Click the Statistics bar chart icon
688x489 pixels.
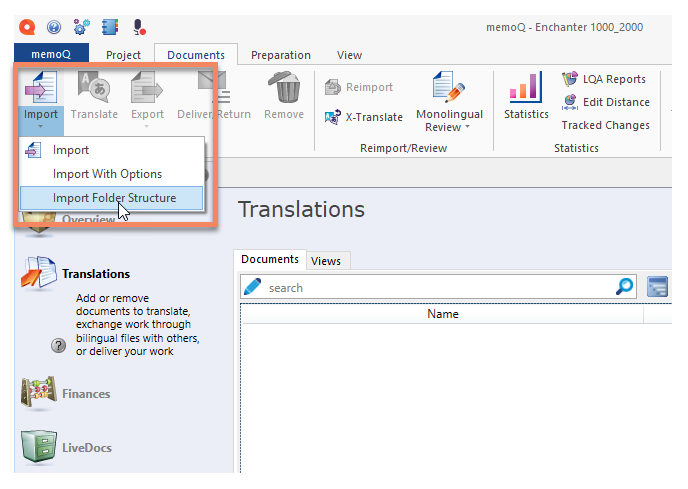coord(526,86)
